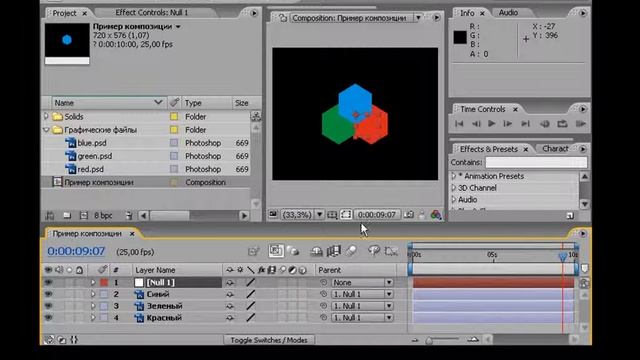Jump to last frame in Time Controls
Screen dimensions: 640x360
click(x=525, y=124)
